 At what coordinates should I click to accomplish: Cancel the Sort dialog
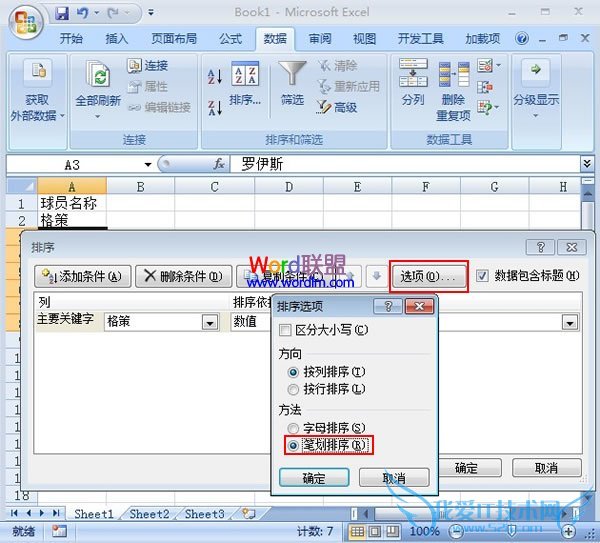(546, 468)
